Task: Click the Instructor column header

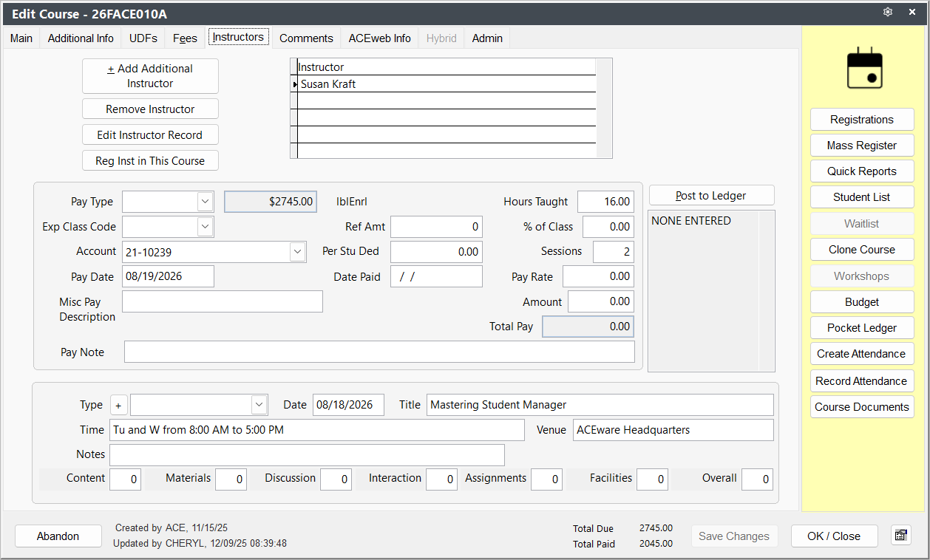Action: (x=447, y=67)
